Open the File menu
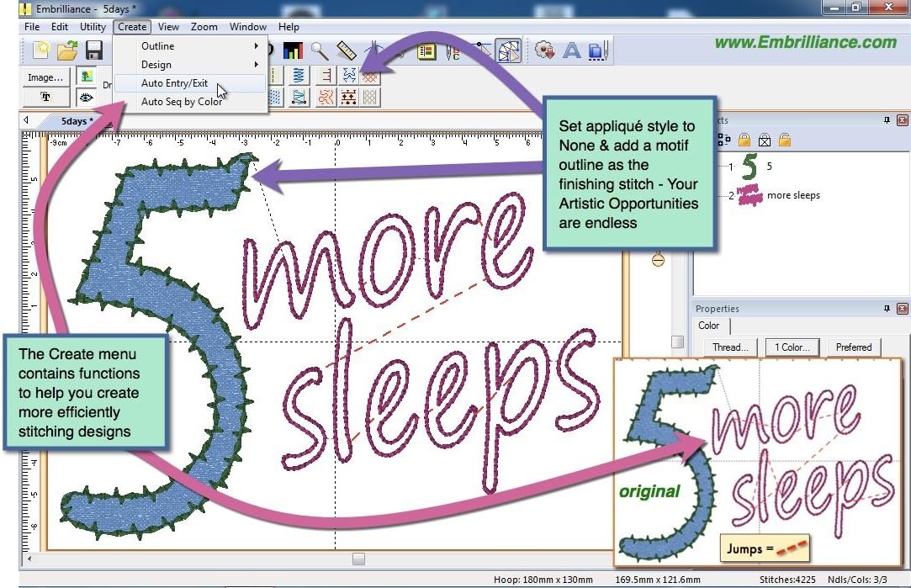This screenshot has height=588, width=911. [x=32, y=27]
